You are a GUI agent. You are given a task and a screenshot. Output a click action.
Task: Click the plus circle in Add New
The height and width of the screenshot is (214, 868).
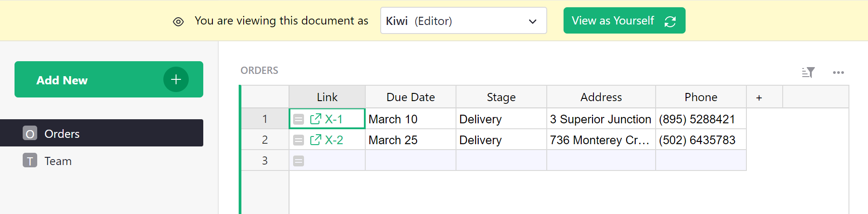point(176,80)
